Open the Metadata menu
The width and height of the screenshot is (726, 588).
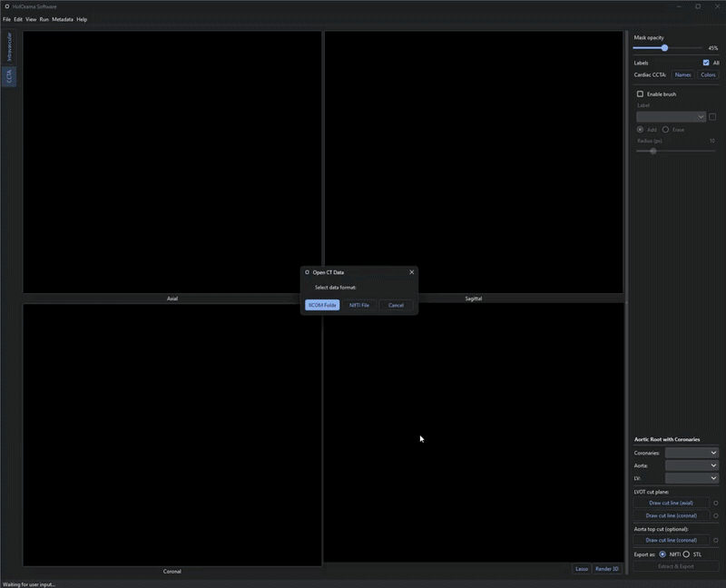[63, 19]
